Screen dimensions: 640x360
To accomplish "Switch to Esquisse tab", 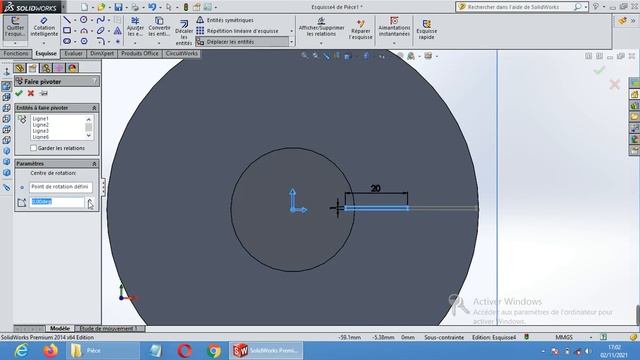I will (46, 53).
